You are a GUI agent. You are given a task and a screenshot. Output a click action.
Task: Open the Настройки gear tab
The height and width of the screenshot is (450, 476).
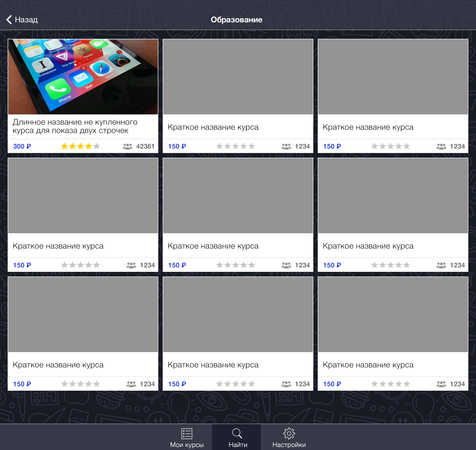289,438
